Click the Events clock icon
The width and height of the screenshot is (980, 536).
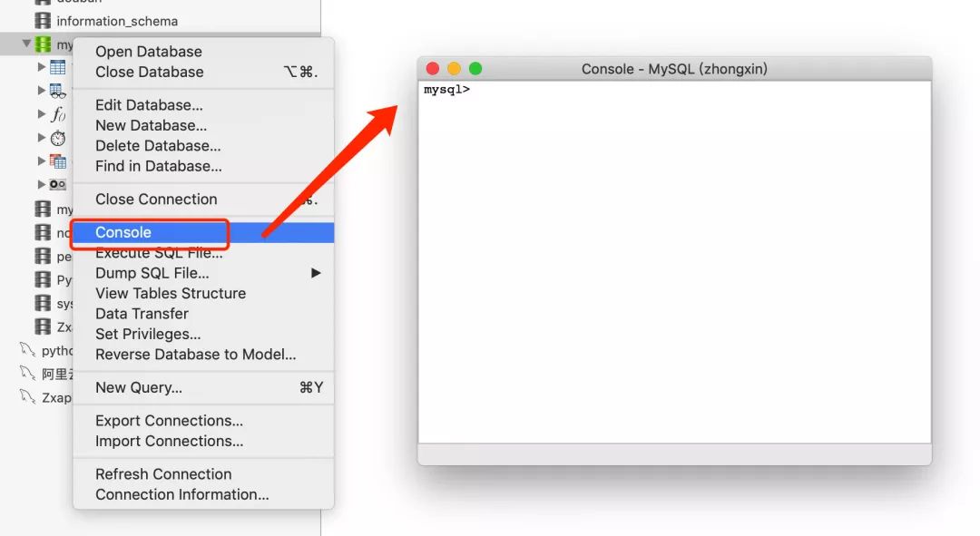[58, 138]
